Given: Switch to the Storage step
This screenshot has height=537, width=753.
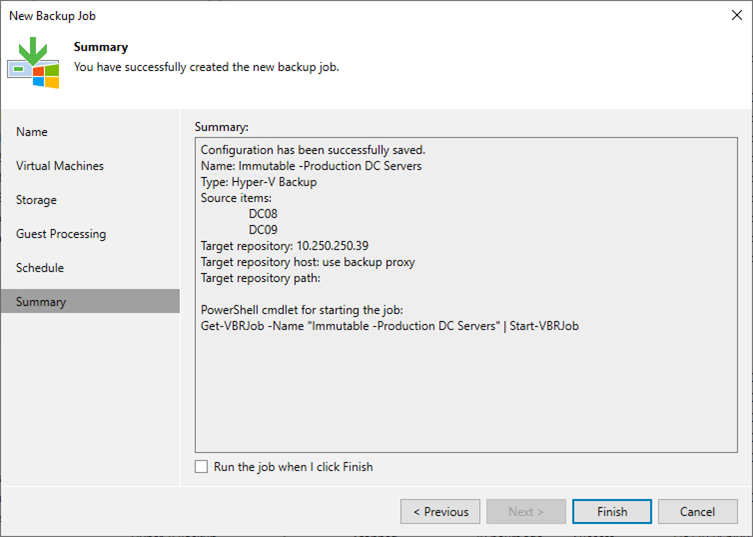Looking at the screenshot, I should pyautogui.click(x=90, y=200).
